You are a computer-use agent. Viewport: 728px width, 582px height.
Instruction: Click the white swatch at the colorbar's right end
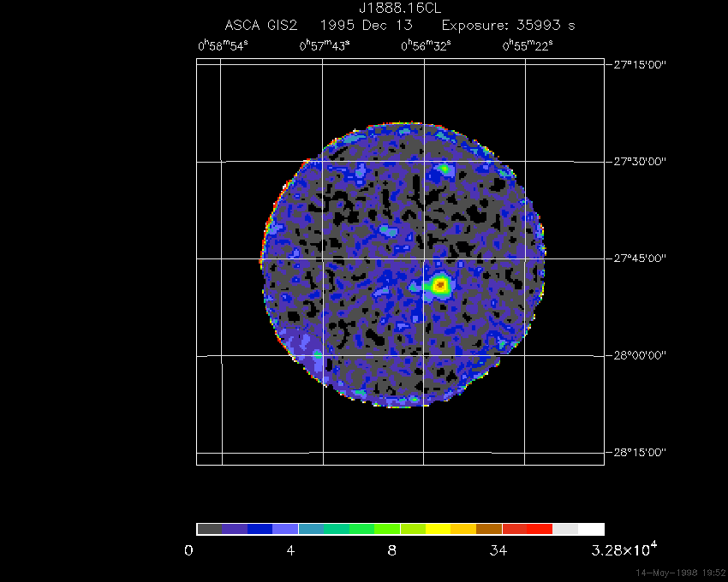click(591, 529)
